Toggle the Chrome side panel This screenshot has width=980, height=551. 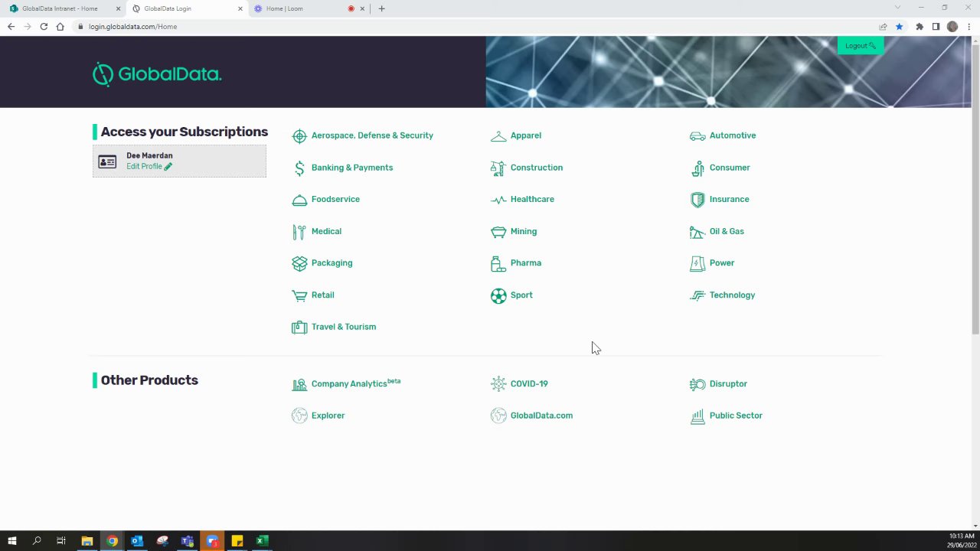coord(936,27)
